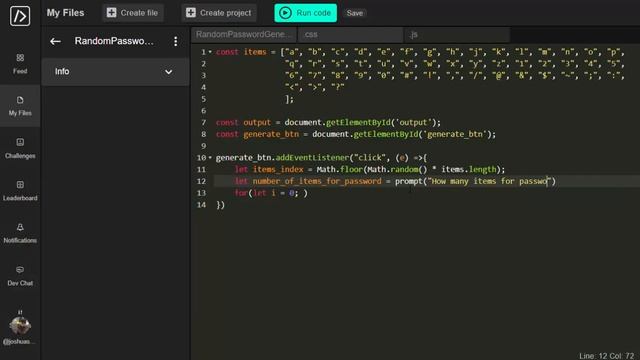Viewport: 640px width, 360px height.
Task: Click the code editor logo icon
Action: [x=20, y=16]
